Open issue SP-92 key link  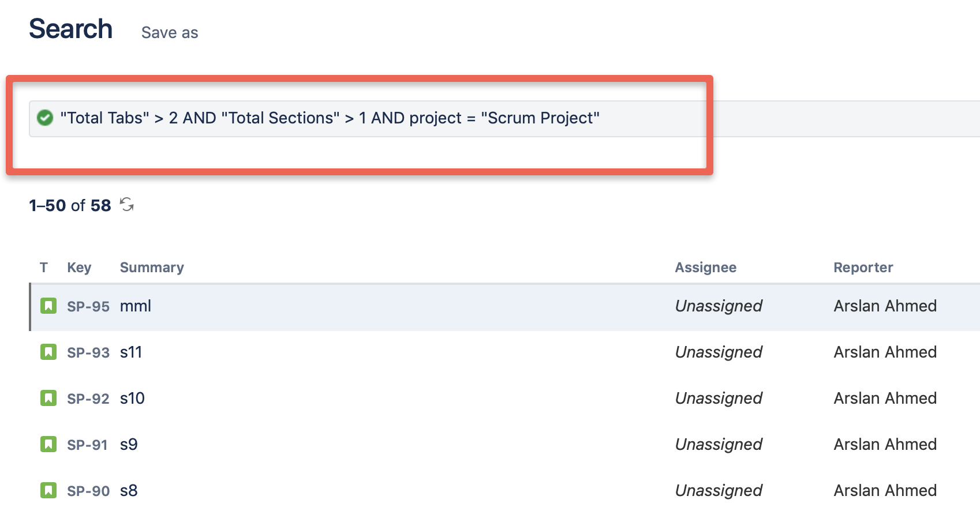[x=88, y=399]
